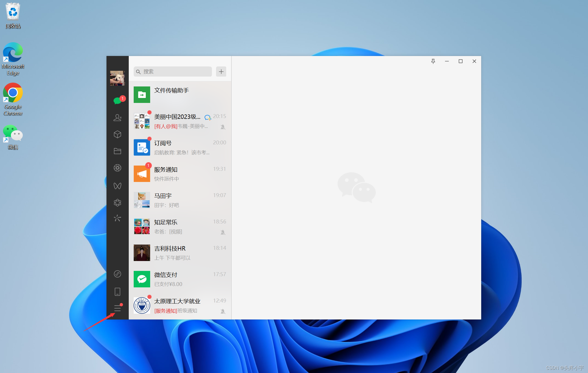Click the mobile phone icon in sidebar
588x373 pixels.
(117, 291)
